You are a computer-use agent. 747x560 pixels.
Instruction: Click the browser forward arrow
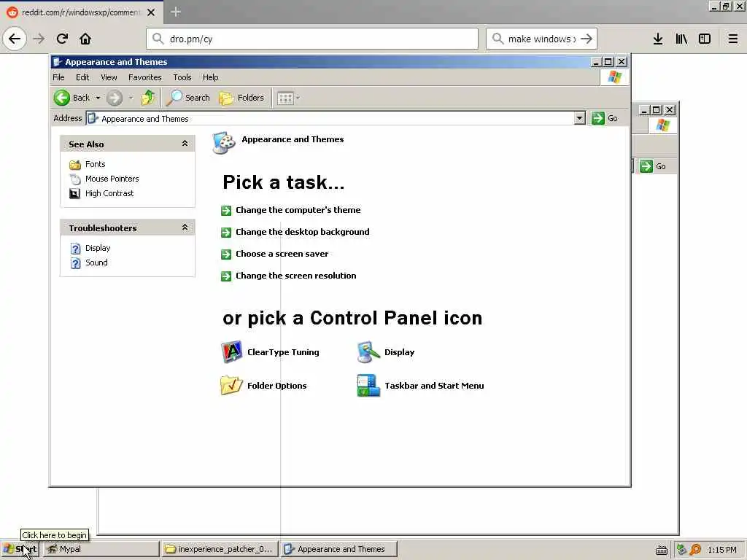point(39,39)
